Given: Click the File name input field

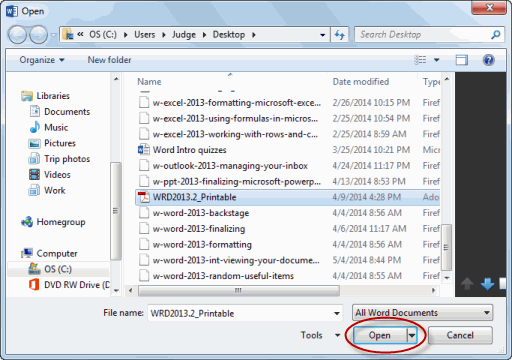Looking at the screenshot, I should tap(245, 313).
